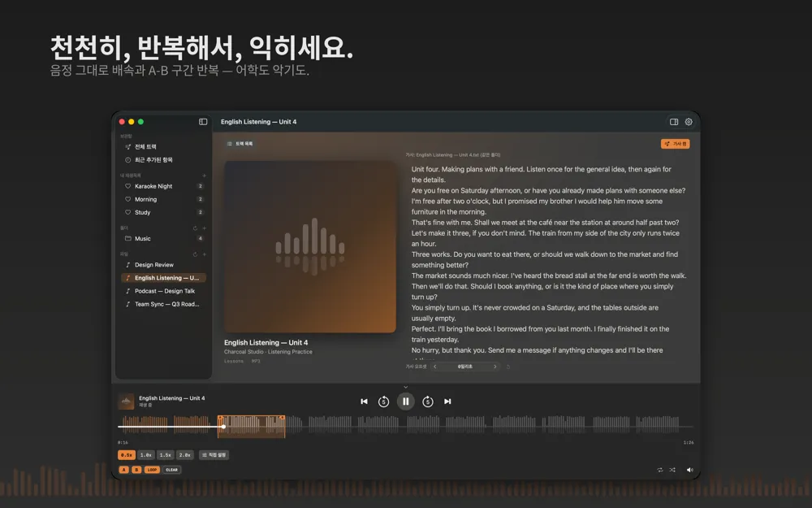The image size is (812, 508).
Task: Click the A loop start marker
Action: point(219,418)
